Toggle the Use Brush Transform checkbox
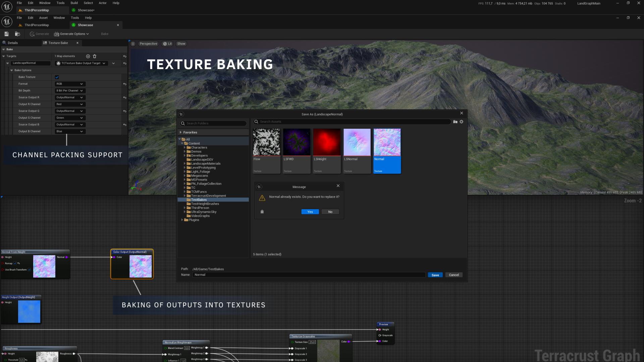Image resolution: width=644 pixels, height=362 pixels. pyautogui.click(x=30, y=269)
